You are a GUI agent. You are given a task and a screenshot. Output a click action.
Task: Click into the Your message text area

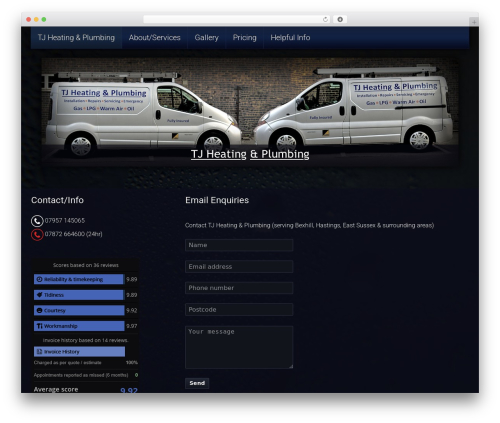coord(239,347)
